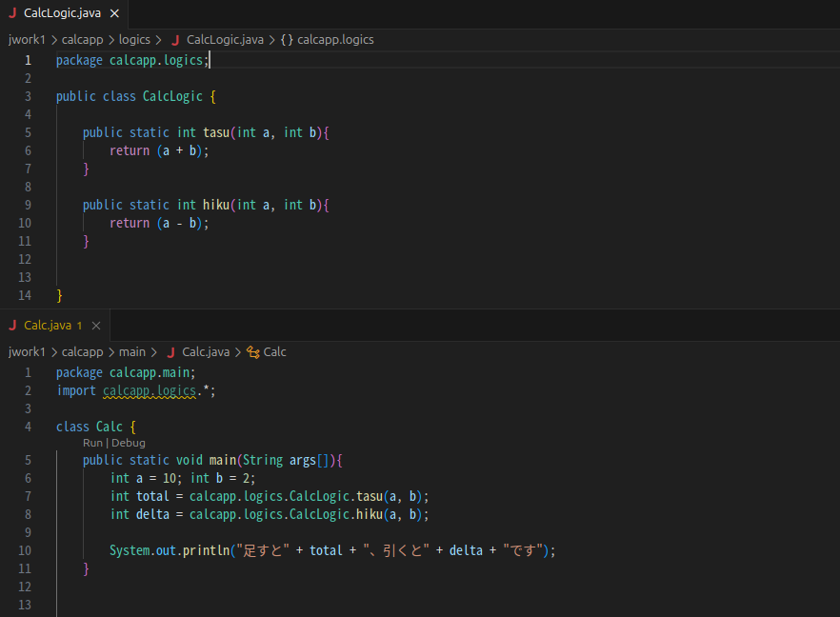Screen dimensions: 840x617
Task: Click 'int total' variable declaration
Action: click(x=140, y=496)
